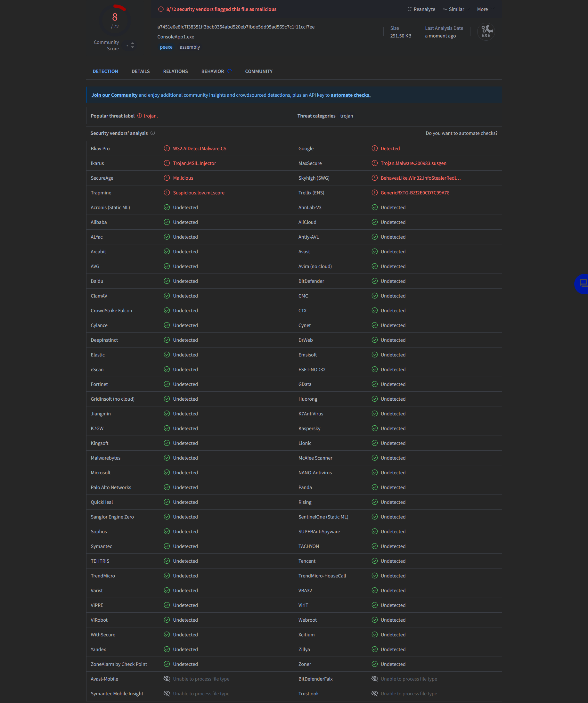Viewport: 588px width, 703px height.
Task: Click SecureAge Malicious alert icon
Action: [x=167, y=178]
